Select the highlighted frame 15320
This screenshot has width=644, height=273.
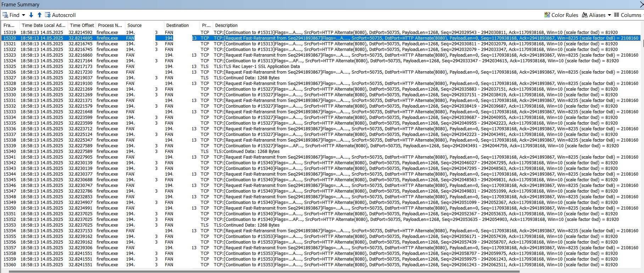(x=321, y=38)
